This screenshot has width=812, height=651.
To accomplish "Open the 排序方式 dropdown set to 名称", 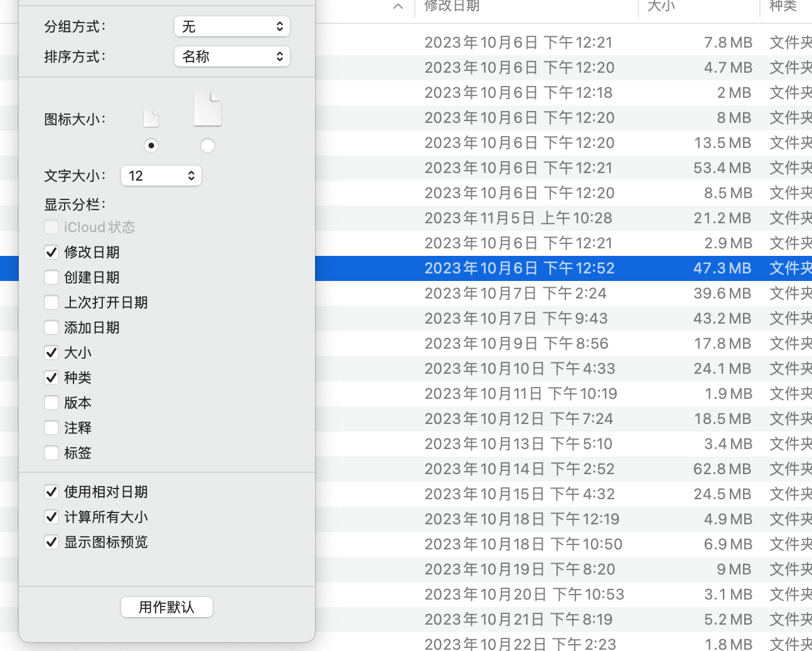I will point(232,56).
